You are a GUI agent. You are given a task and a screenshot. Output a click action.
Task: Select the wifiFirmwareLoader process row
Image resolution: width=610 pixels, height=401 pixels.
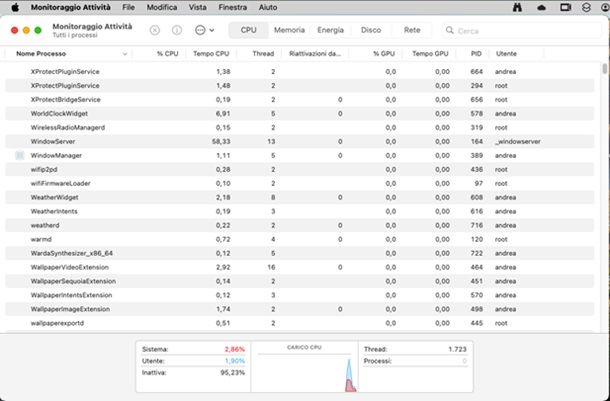click(300, 184)
